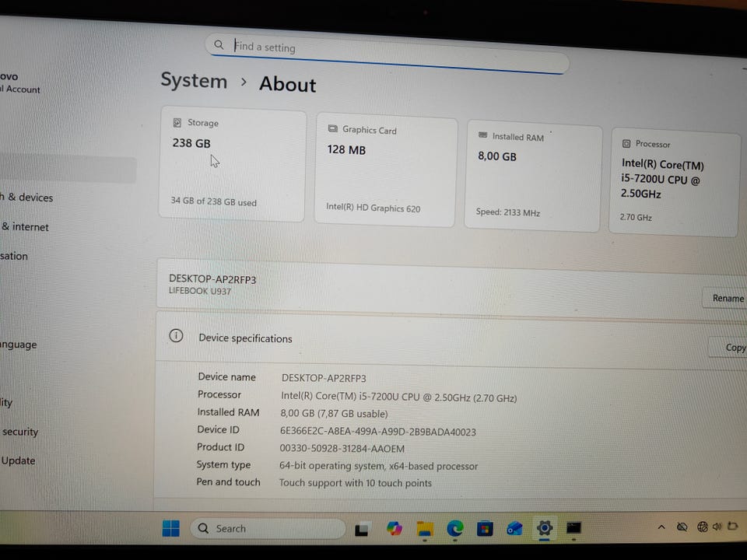Select the 'sation' sidebar item
This screenshot has width=747, height=560.
[14, 256]
